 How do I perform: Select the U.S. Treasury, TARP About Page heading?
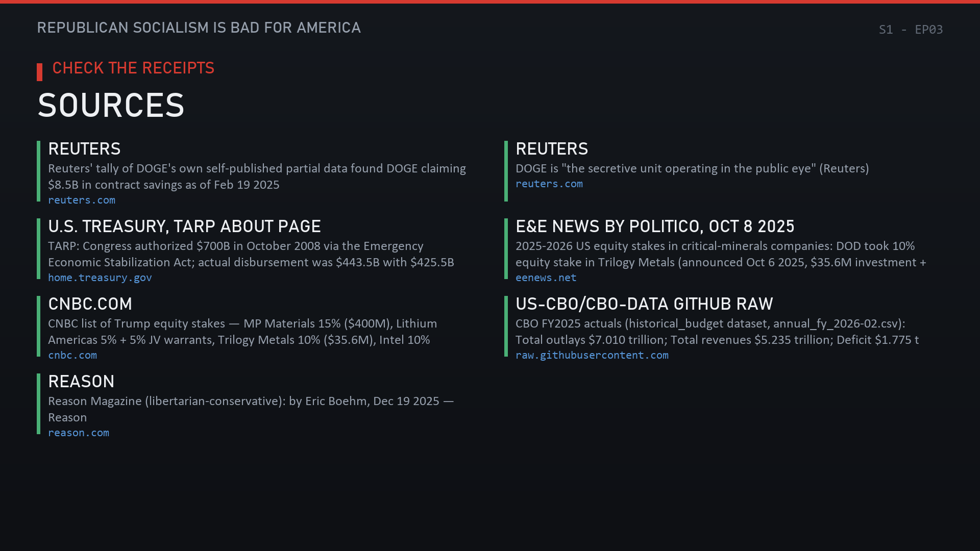(x=184, y=227)
